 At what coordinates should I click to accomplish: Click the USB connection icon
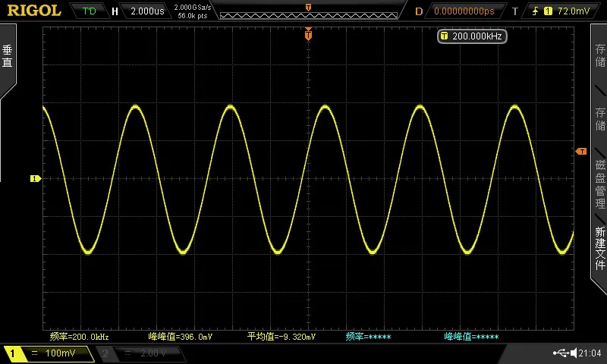coord(561,353)
